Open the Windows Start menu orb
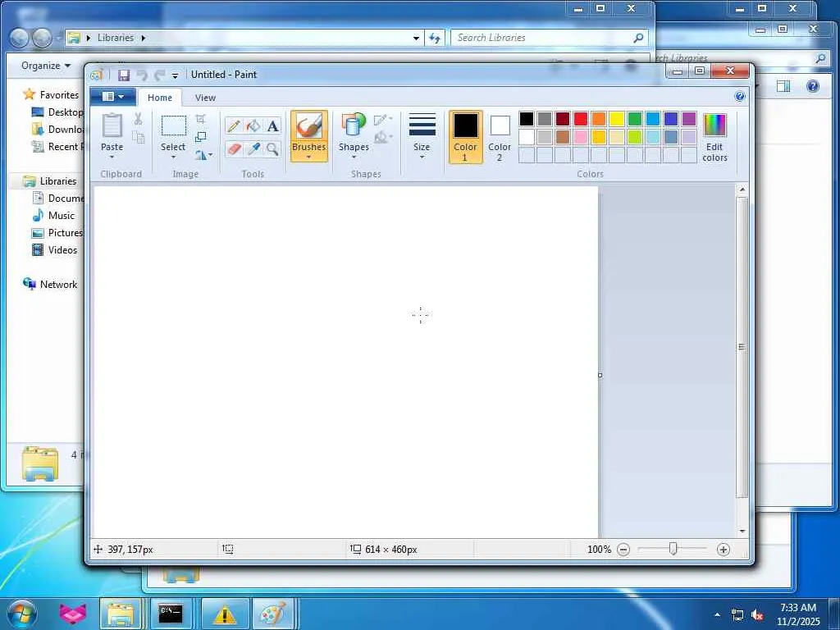 21,614
